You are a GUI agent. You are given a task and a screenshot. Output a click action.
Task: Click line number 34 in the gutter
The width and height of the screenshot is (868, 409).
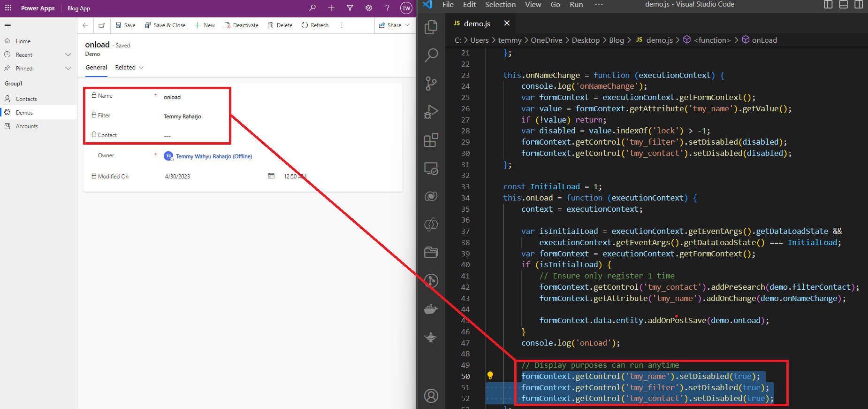[465, 198]
